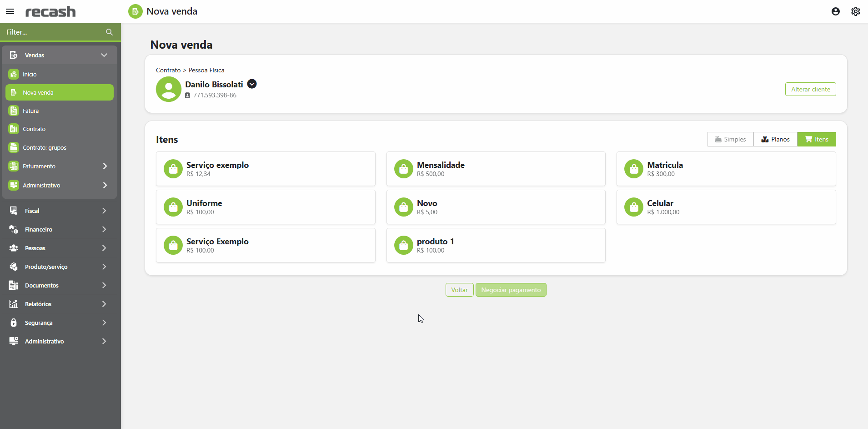The width and height of the screenshot is (868, 429).
Task: Select the Itens view toggle
Action: (x=817, y=139)
